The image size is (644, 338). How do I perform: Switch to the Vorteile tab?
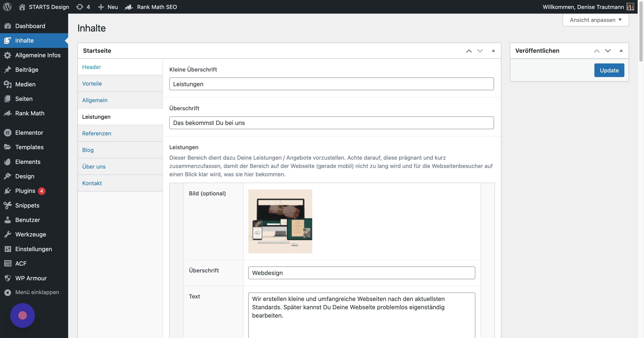120,83
